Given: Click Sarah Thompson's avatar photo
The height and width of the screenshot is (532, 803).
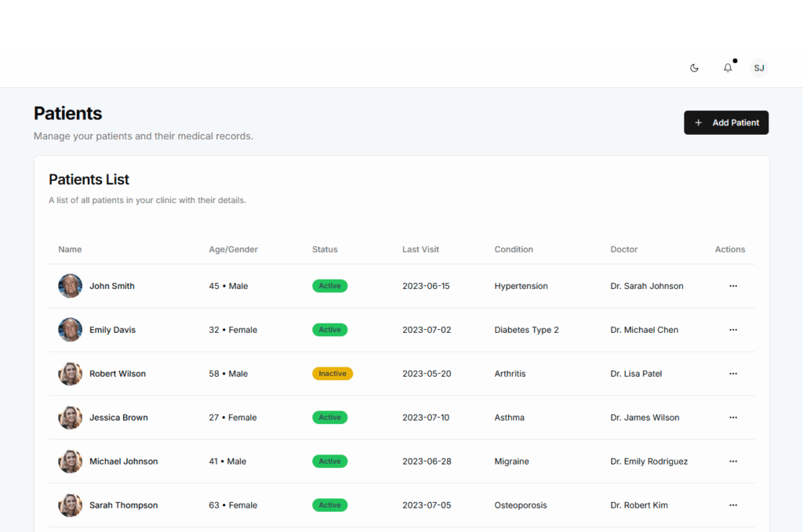Looking at the screenshot, I should (x=70, y=505).
